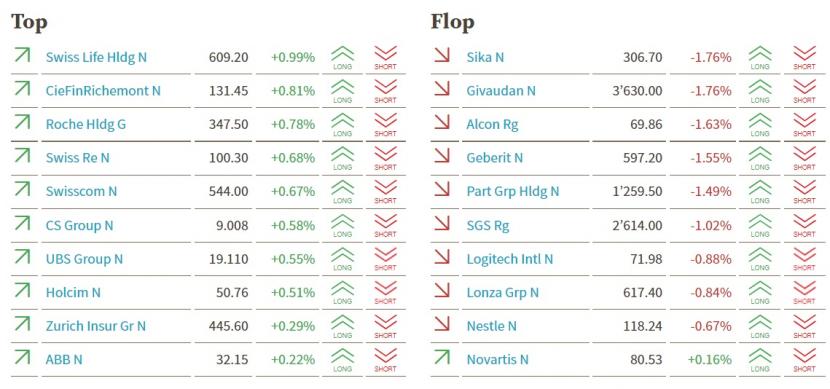
Task: Open the Lonza Grp N stock link
Action: point(502,293)
